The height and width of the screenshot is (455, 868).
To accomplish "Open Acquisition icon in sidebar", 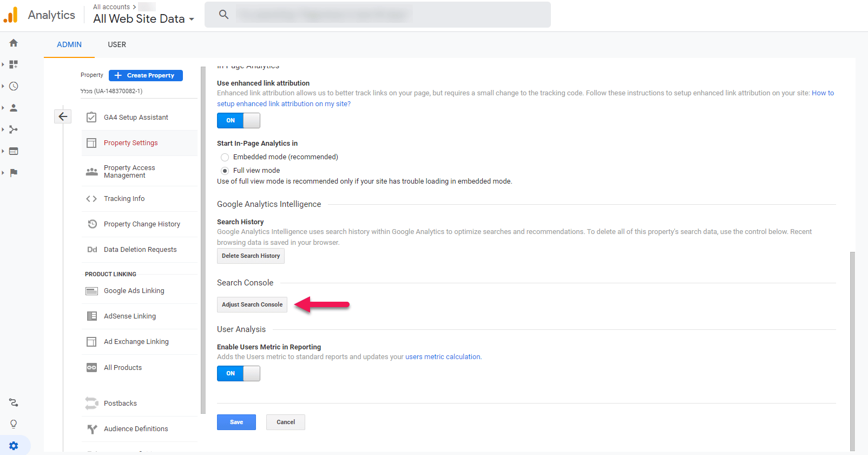I will click(x=14, y=129).
